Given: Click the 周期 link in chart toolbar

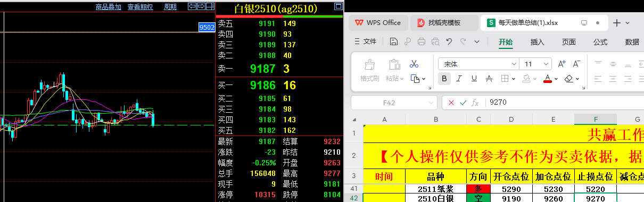Looking at the screenshot, I should 170,7.
